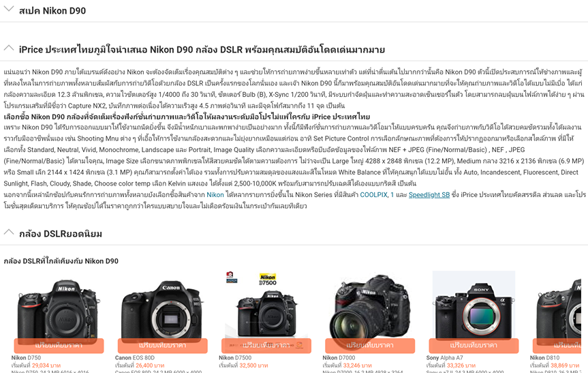Expand the สเปค Nikon D90 section chevron
This screenshot has height=373, width=588.
point(9,9)
